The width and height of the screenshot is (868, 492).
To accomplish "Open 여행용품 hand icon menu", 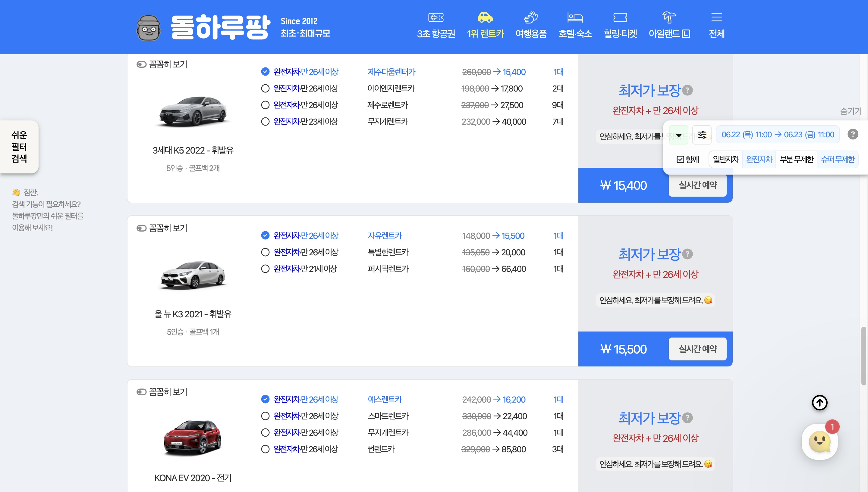I will (530, 17).
